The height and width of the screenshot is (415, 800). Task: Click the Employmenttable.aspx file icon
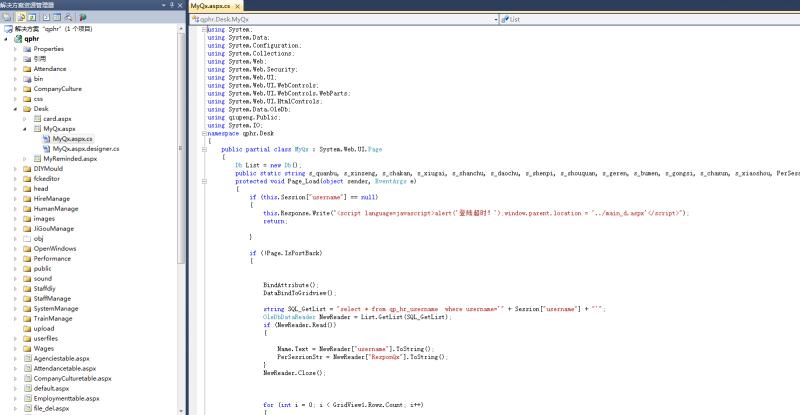pos(28,398)
